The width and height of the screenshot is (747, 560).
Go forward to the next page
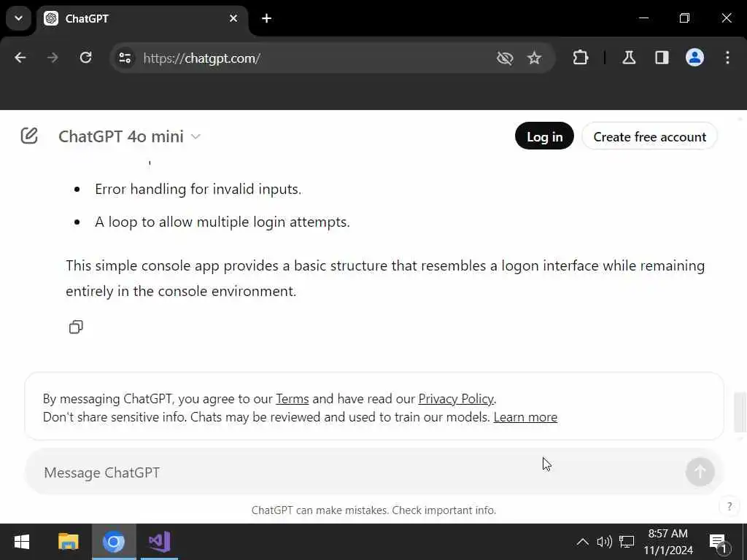click(53, 58)
